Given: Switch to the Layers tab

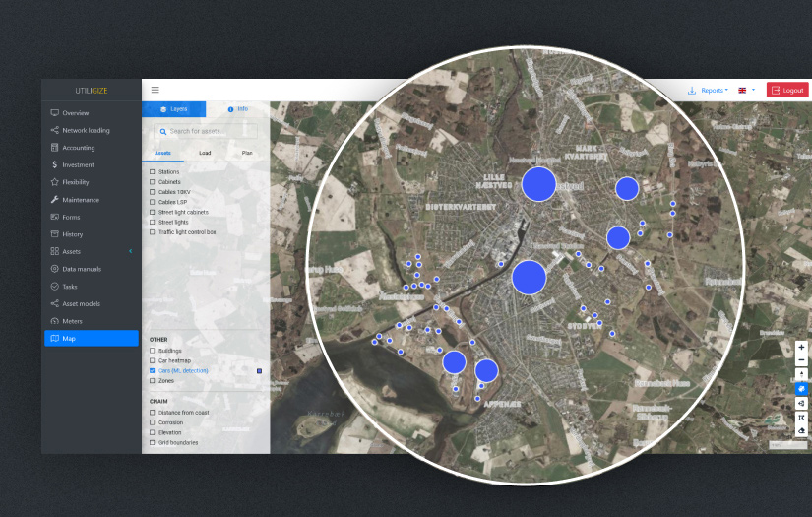Looking at the screenshot, I should [x=174, y=109].
